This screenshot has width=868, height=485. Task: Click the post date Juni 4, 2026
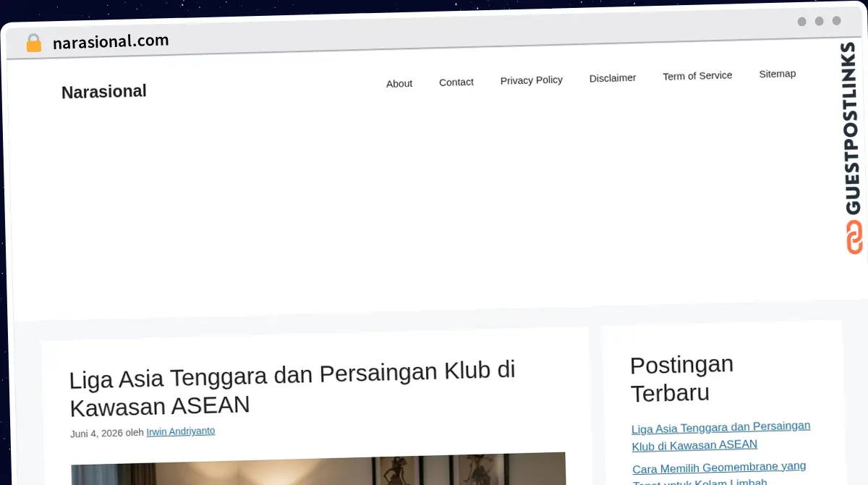96,434
